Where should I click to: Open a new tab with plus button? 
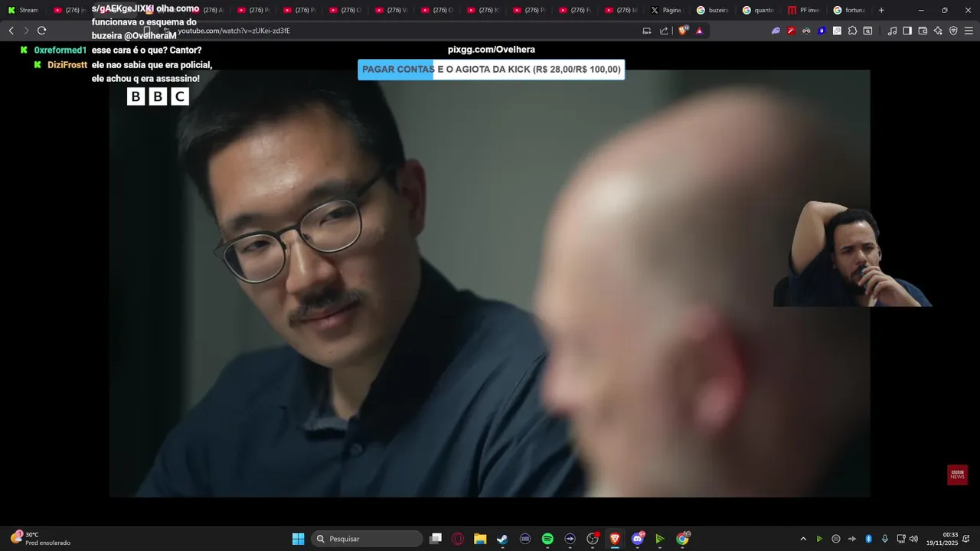click(881, 10)
